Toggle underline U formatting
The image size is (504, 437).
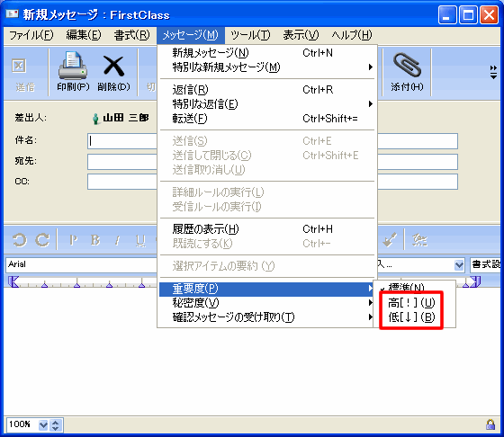click(140, 240)
